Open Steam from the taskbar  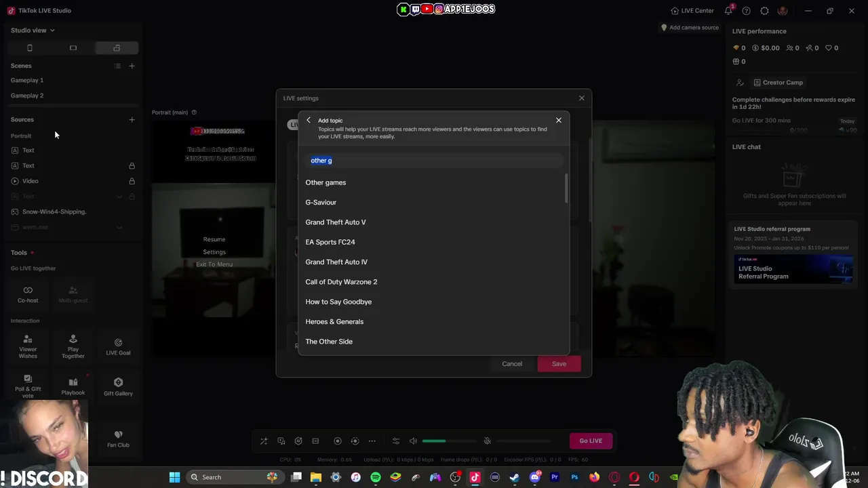point(515,477)
